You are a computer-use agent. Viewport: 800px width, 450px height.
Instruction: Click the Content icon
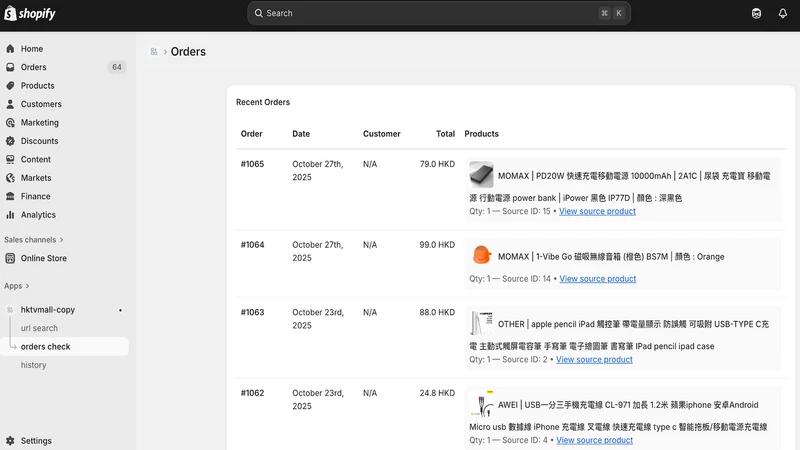coord(10,159)
